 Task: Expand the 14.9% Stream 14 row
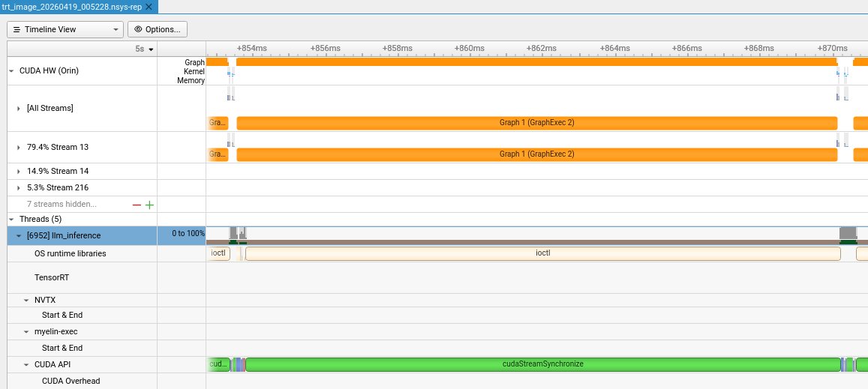click(19, 171)
